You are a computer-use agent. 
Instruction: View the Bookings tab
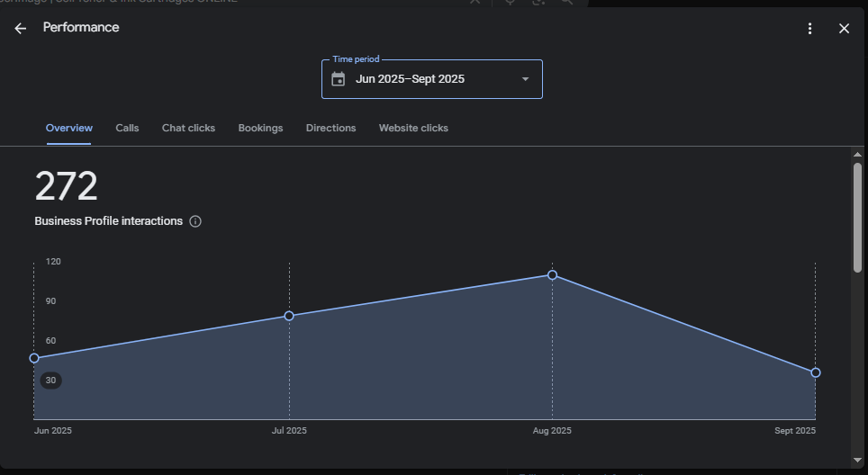click(260, 128)
